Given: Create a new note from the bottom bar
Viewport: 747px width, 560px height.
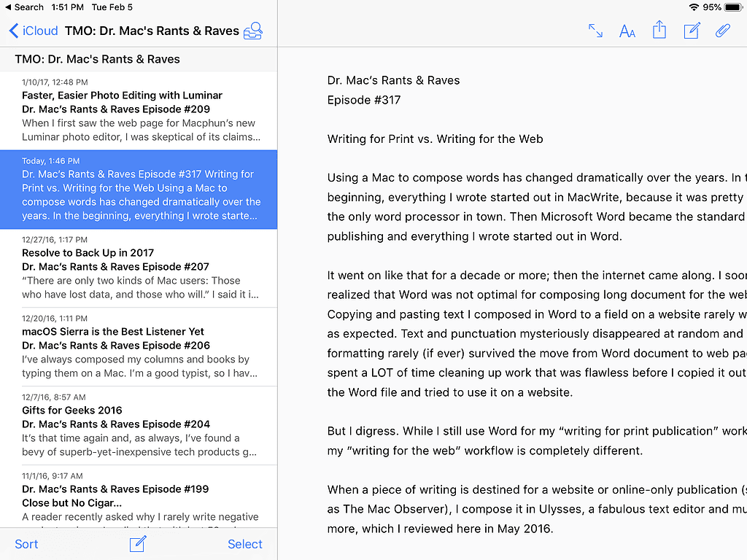Looking at the screenshot, I should pos(138,543).
